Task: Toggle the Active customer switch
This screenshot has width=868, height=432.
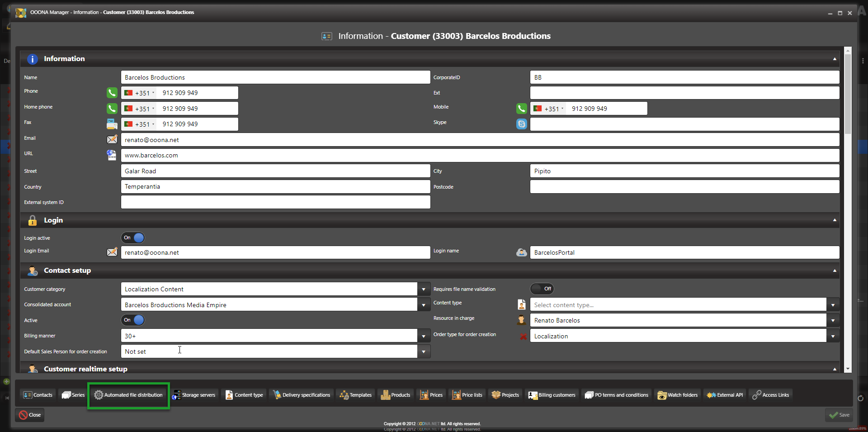Action: 133,320
